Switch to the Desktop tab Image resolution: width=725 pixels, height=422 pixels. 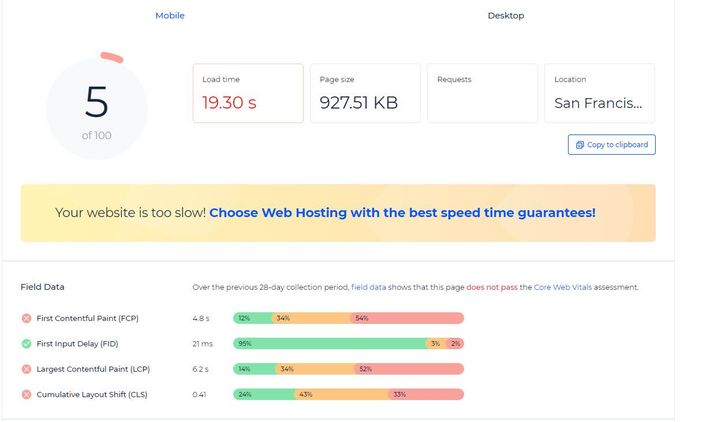(x=505, y=16)
